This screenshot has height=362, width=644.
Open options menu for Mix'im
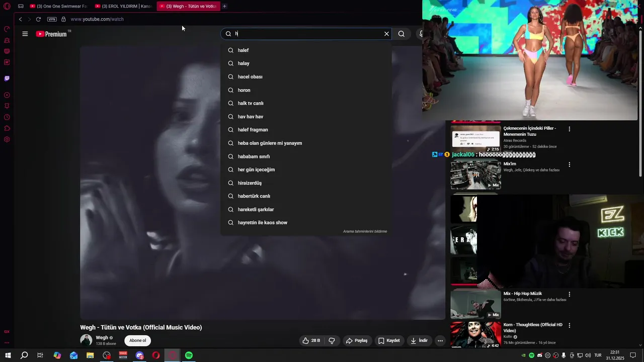coord(570,164)
